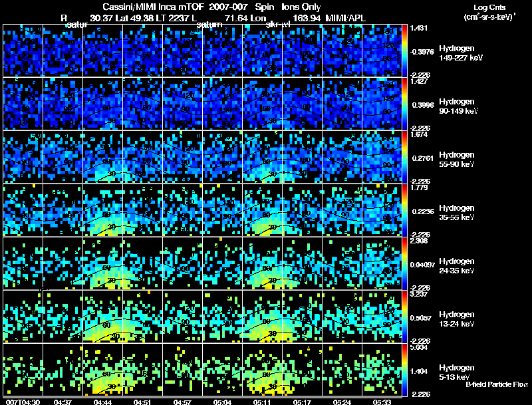Click the 04:51 time axis label
The width and height of the screenshot is (532, 405).
tap(142, 402)
